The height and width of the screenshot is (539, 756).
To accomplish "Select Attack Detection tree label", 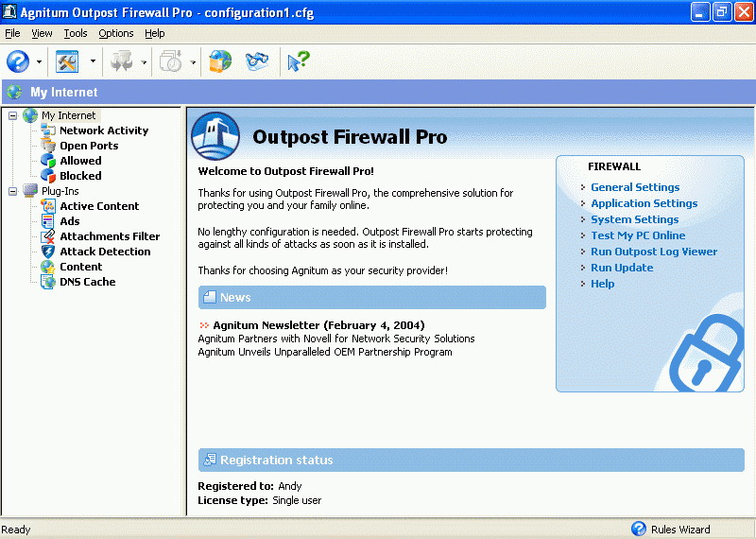I will (105, 252).
